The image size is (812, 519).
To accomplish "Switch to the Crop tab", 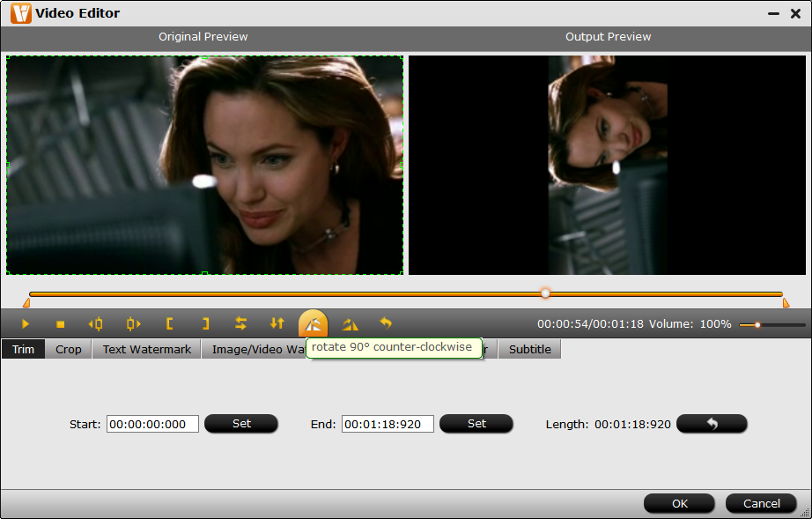I will [x=68, y=349].
